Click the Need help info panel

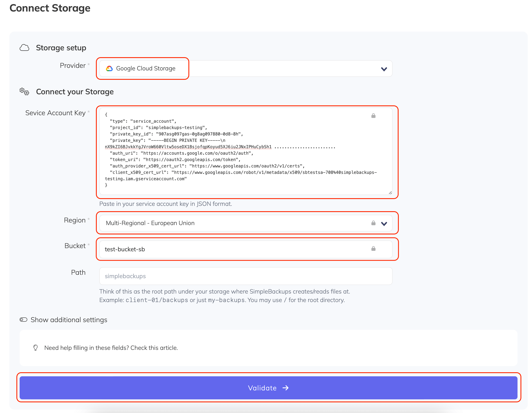coord(268,348)
